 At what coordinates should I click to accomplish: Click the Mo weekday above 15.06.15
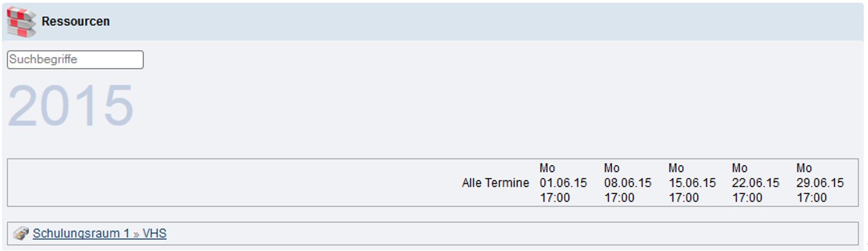677,169
